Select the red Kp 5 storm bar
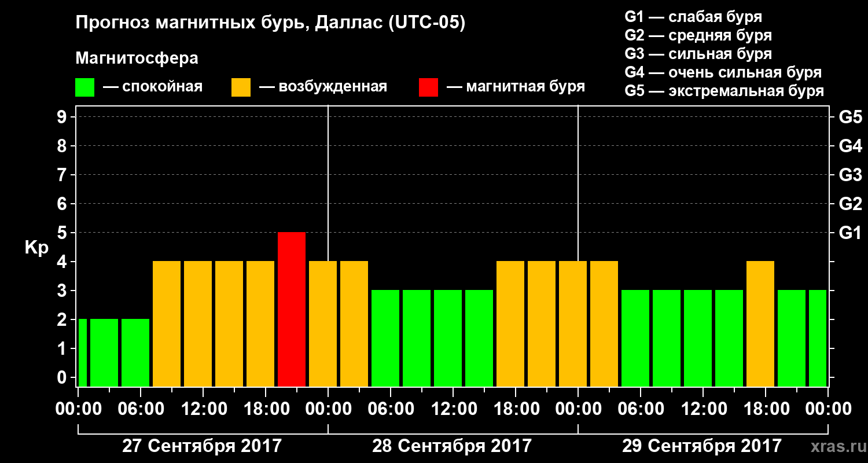 pyautogui.click(x=292, y=309)
